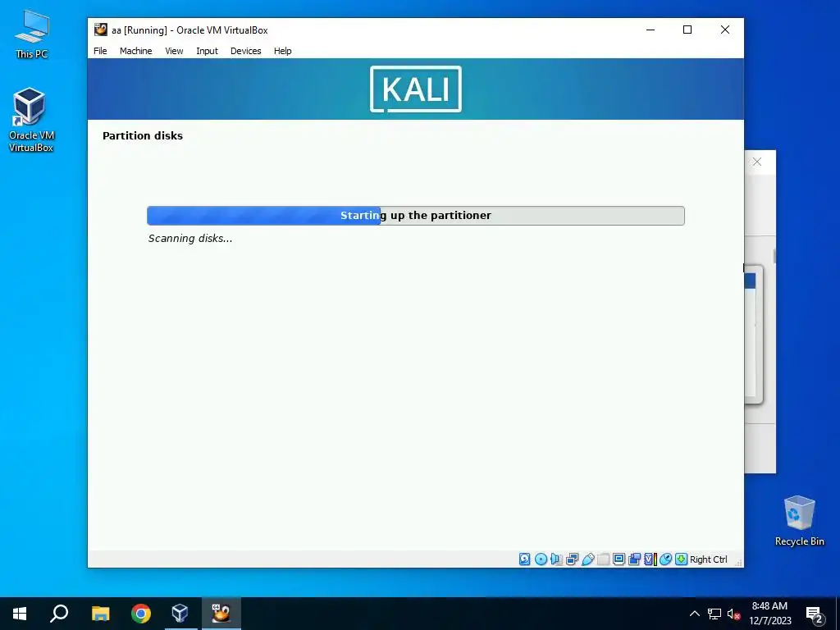Open the Help menu

(283, 51)
